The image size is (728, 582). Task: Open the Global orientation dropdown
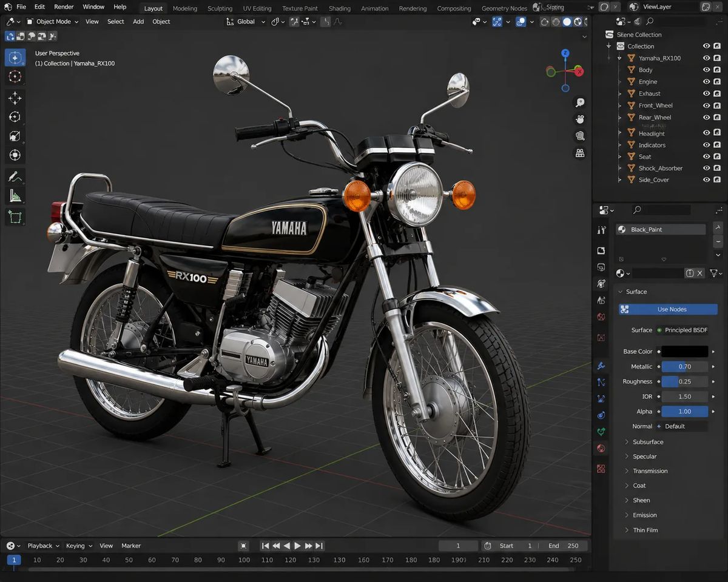tap(246, 22)
